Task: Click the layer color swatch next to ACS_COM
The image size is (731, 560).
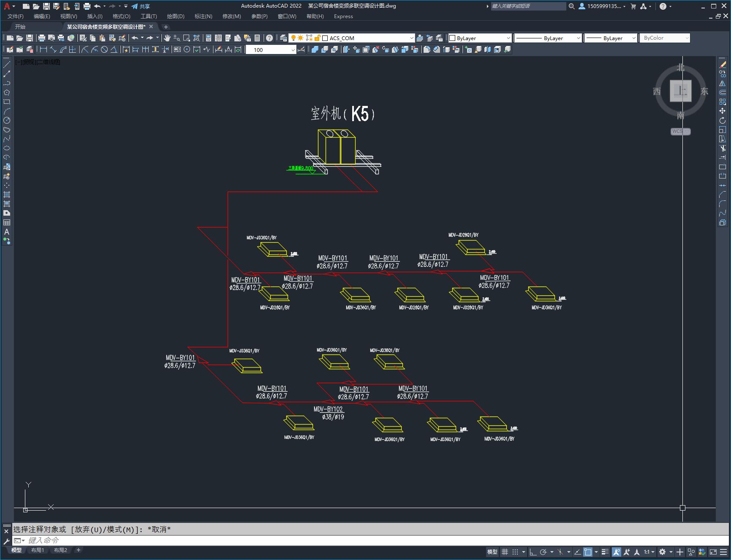Action: (325, 38)
